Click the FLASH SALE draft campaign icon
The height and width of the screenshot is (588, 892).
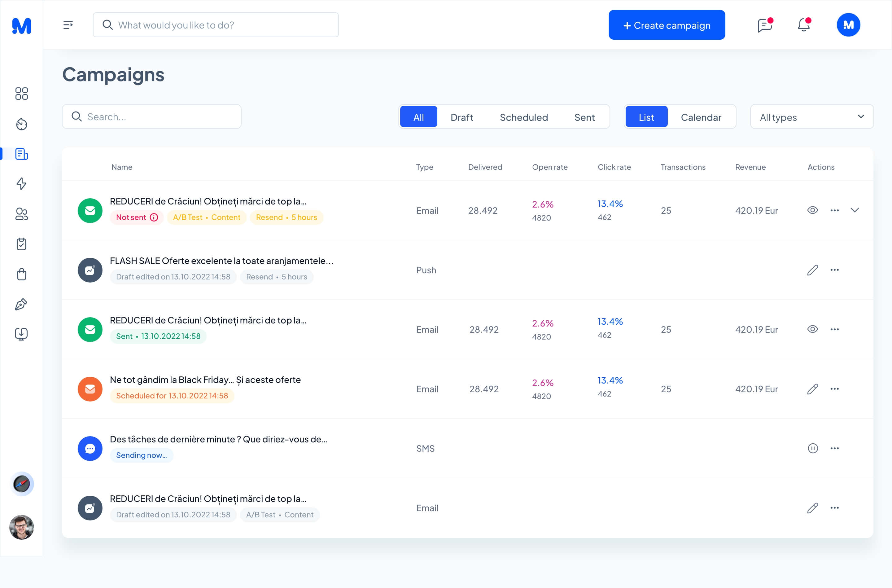[x=90, y=270]
